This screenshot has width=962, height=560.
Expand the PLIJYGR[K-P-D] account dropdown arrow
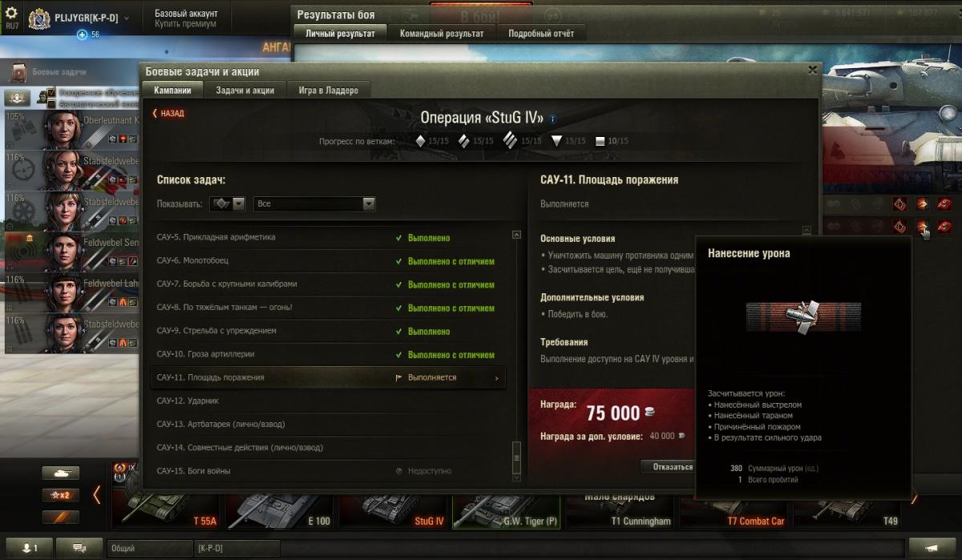point(127,18)
